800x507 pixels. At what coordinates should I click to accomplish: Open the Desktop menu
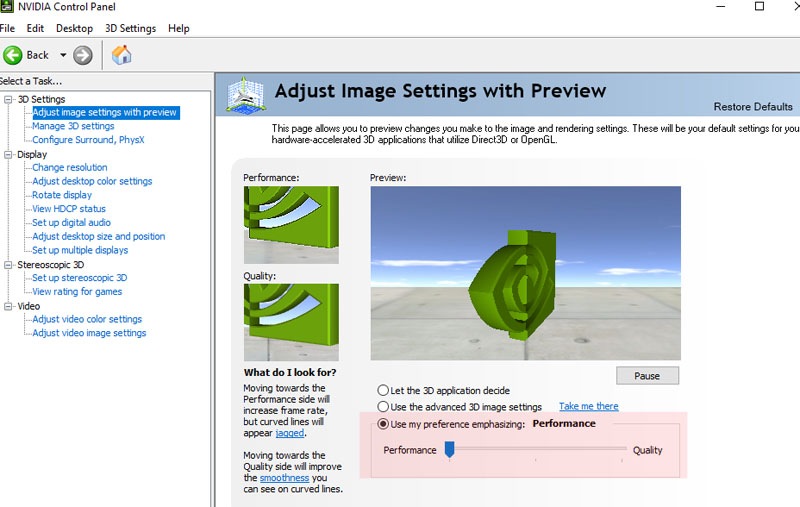coord(74,29)
